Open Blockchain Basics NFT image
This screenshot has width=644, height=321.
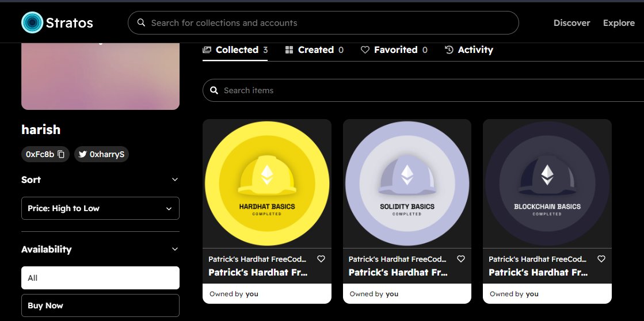(547, 183)
